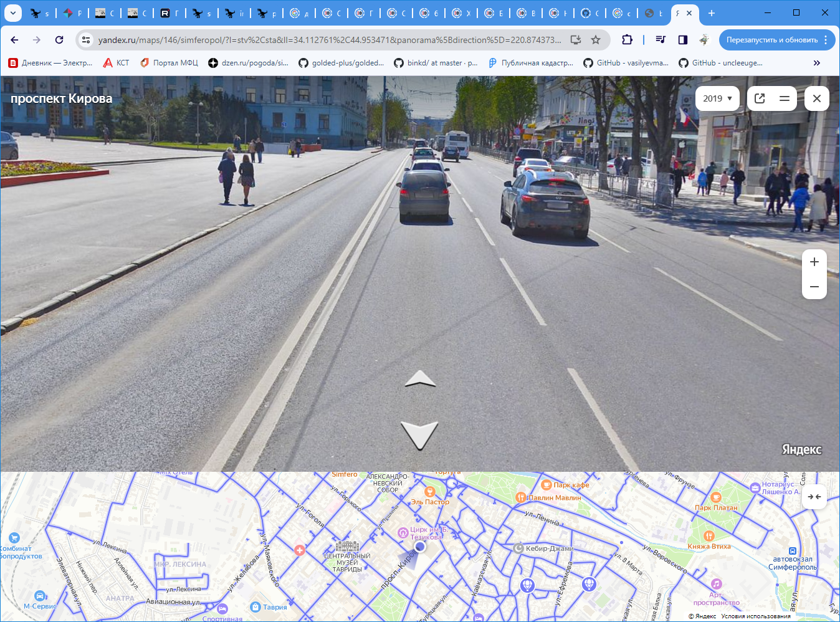Screen dimensions: 840x622
Task: Select the Кебир-Джами mosque marker
Action: point(518,548)
